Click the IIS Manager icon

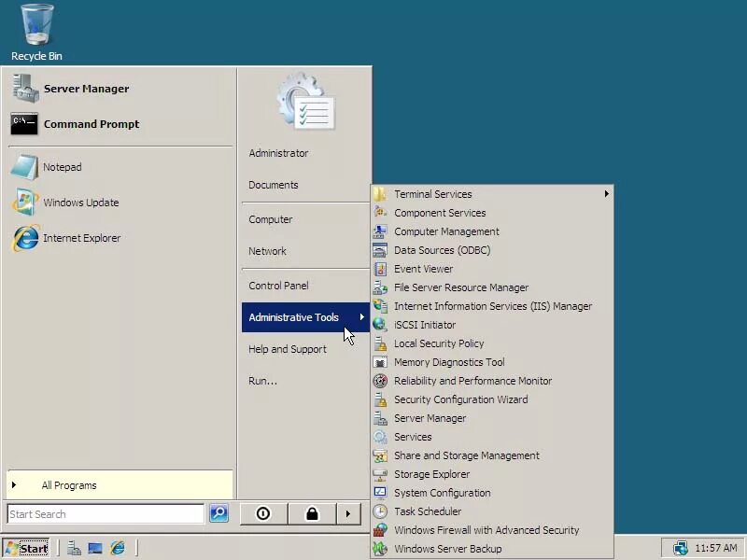[380, 306]
